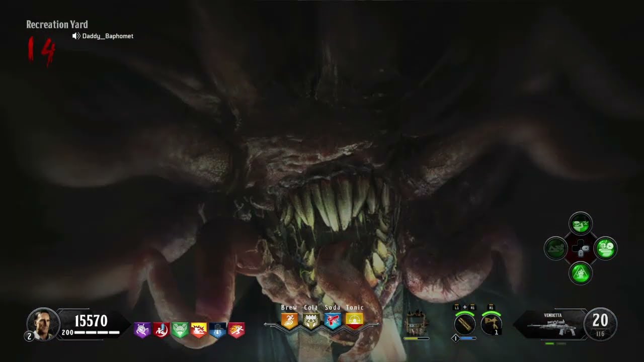
Task: Click the yellow Tonic crosshair perk icon
Action: (x=354, y=320)
